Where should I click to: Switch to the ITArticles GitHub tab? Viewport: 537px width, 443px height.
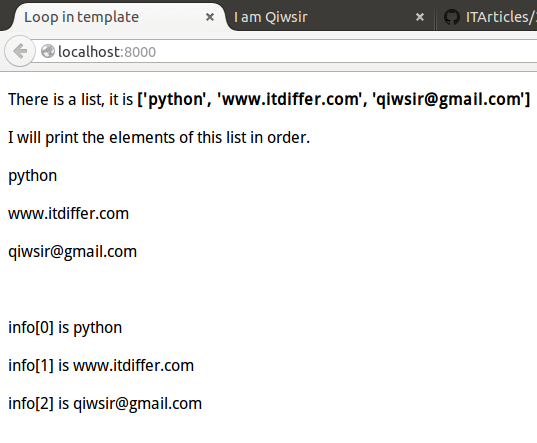(488, 17)
